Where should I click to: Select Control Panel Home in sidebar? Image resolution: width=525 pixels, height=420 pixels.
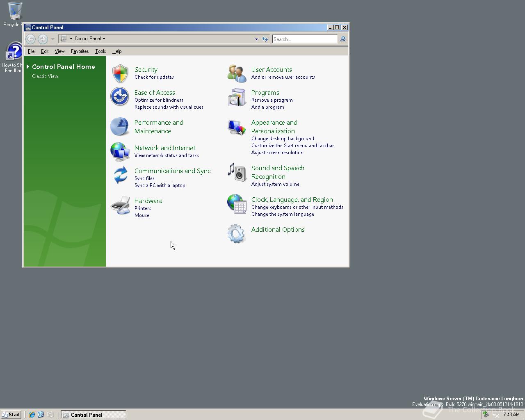(64, 67)
